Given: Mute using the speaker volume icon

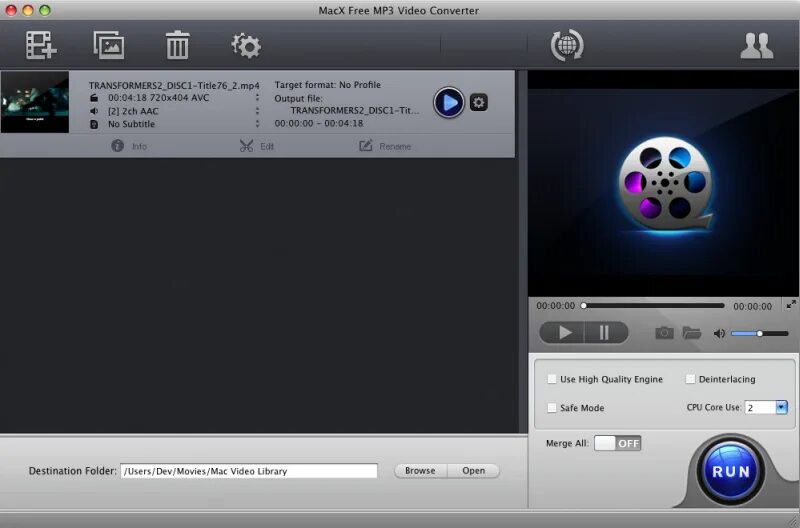Looking at the screenshot, I should 719,334.
